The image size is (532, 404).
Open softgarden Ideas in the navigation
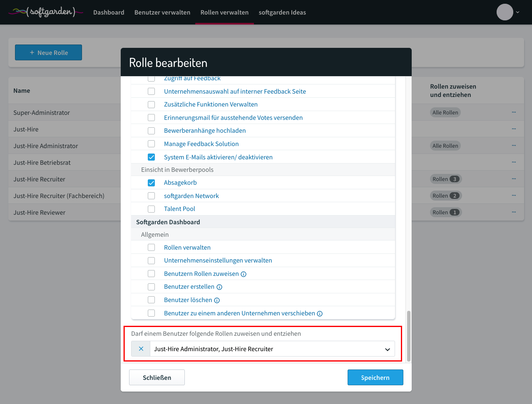(x=282, y=12)
